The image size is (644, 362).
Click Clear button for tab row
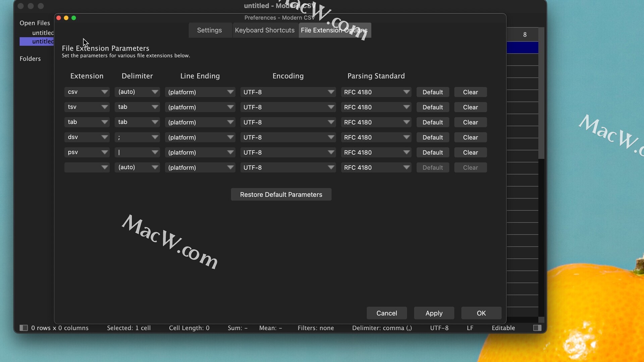(x=471, y=122)
